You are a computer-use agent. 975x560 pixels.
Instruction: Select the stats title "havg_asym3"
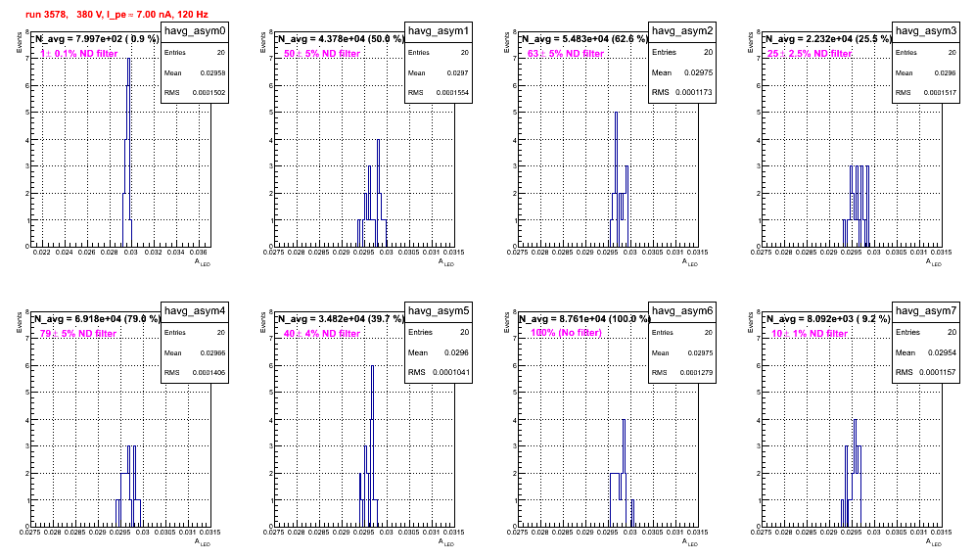coord(926,31)
